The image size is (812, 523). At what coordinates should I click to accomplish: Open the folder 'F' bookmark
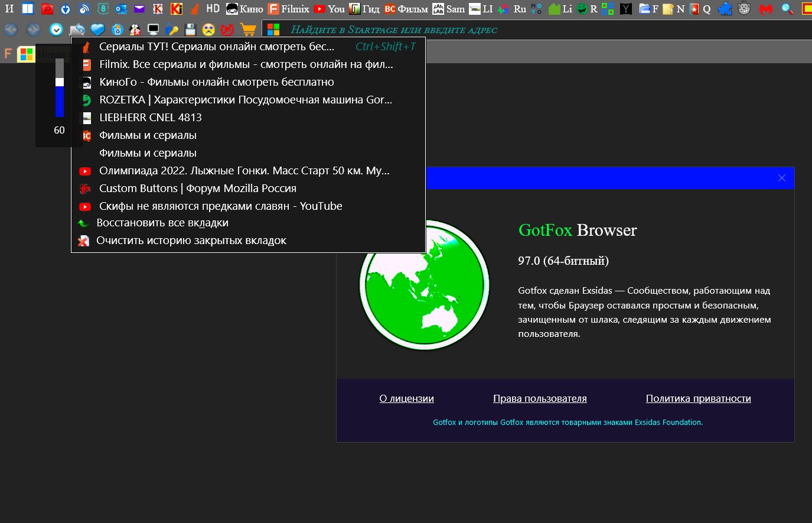tap(648, 9)
